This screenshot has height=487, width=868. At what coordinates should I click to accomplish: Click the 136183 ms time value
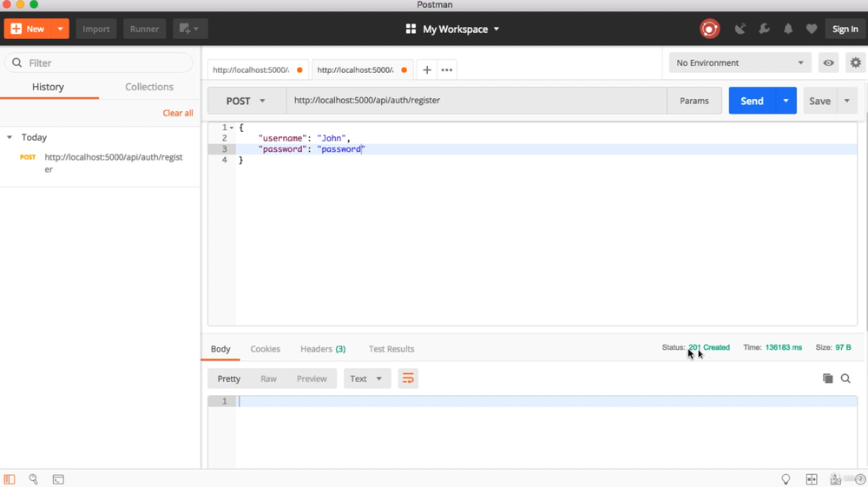coord(783,347)
